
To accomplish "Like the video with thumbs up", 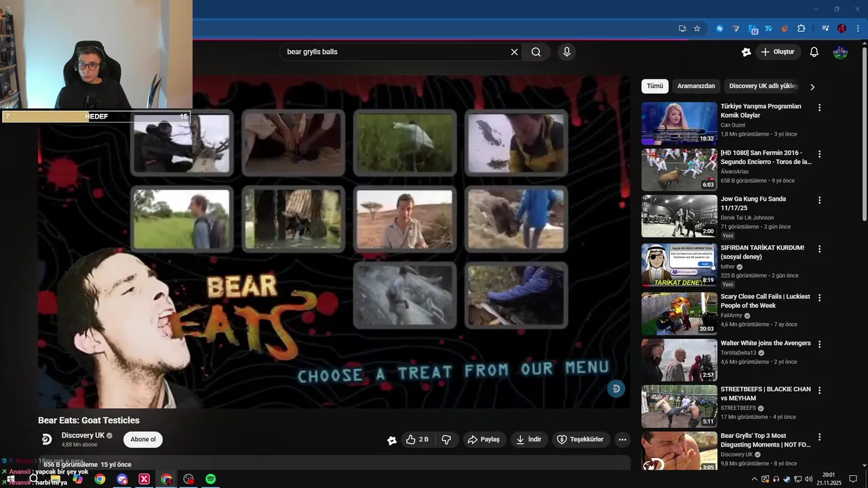I will tap(417, 439).
